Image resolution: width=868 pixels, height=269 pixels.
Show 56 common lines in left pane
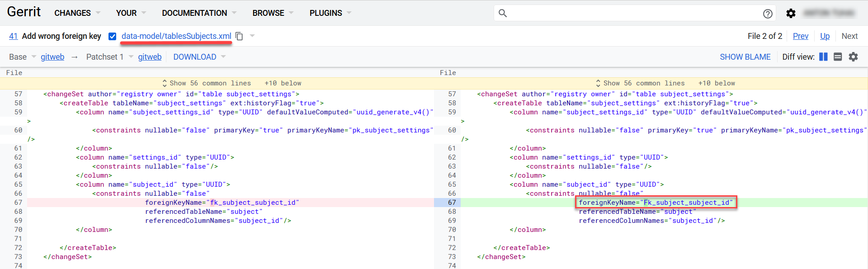pos(210,83)
